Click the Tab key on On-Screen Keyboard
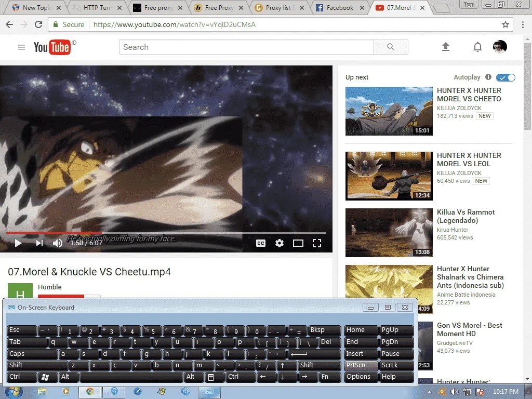 (x=27, y=342)
